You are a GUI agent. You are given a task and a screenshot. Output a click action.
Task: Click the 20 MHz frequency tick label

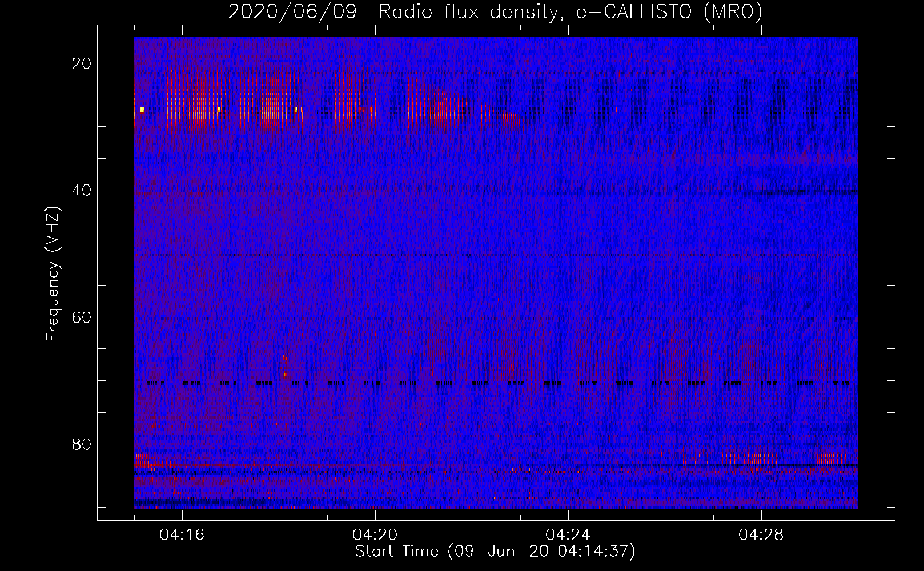pos(82,63)
